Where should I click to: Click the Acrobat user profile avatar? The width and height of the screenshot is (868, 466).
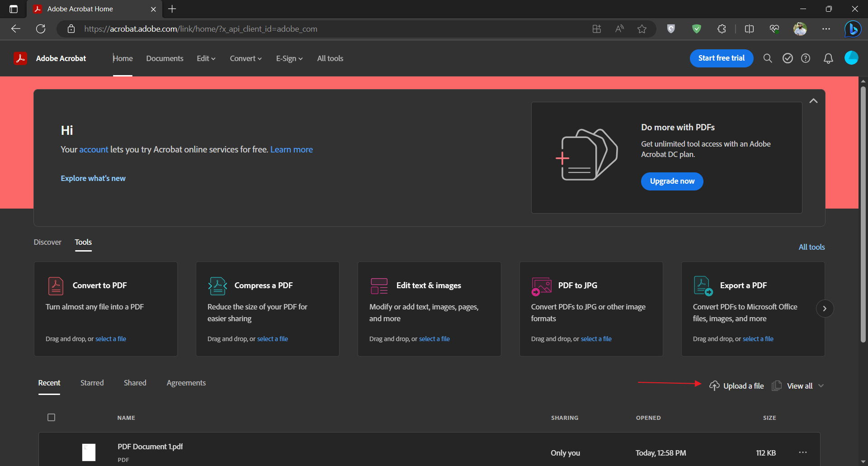point(851,58)
